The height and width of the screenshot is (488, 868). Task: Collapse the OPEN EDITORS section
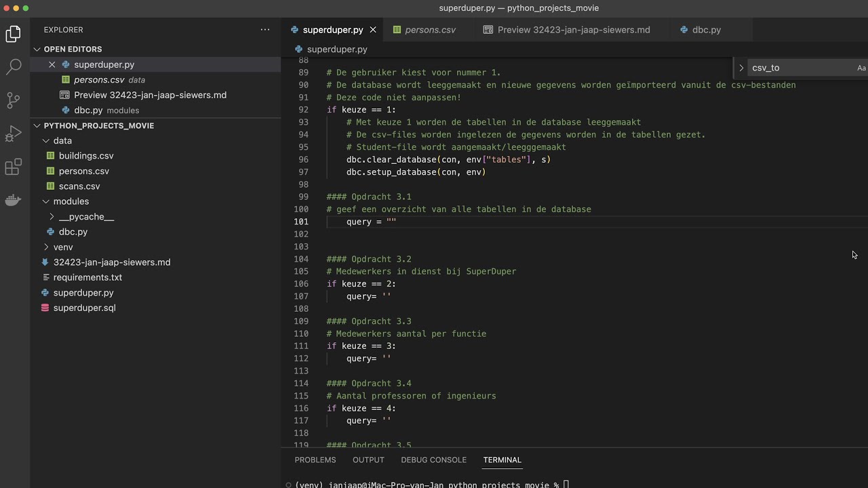click(37, 49)
